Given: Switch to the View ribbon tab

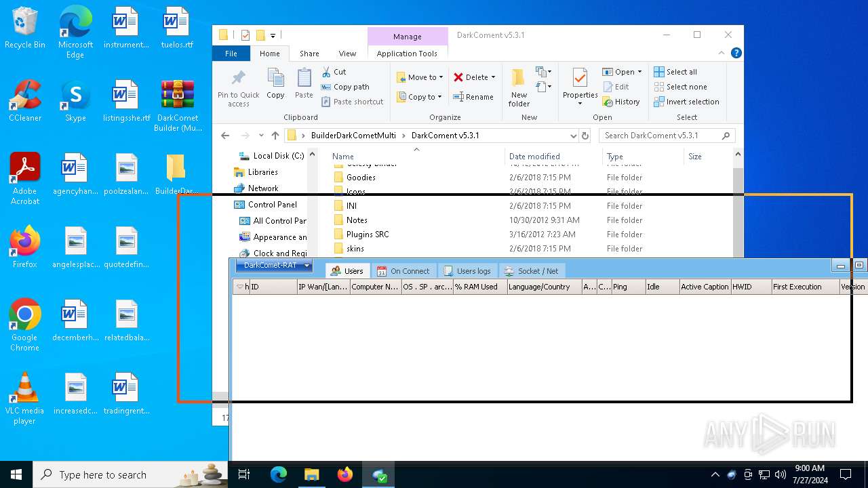Looking at the screenshot, I should pos(347,54).
